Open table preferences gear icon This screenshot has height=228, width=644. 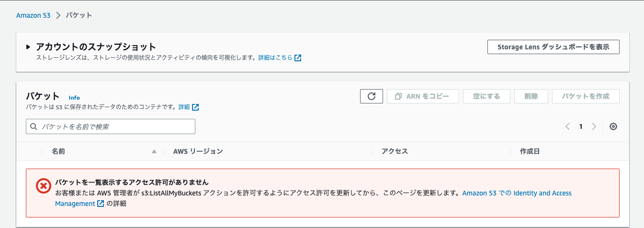613,126
